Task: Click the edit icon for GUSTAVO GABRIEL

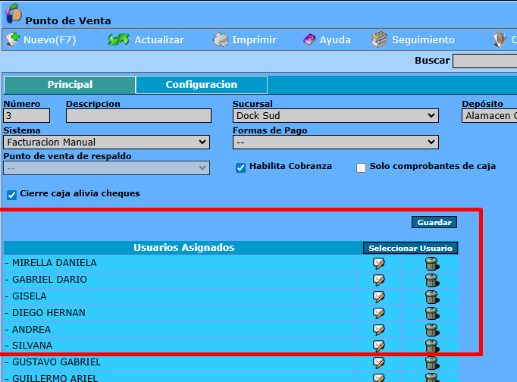Action: [x=379, y=362]
